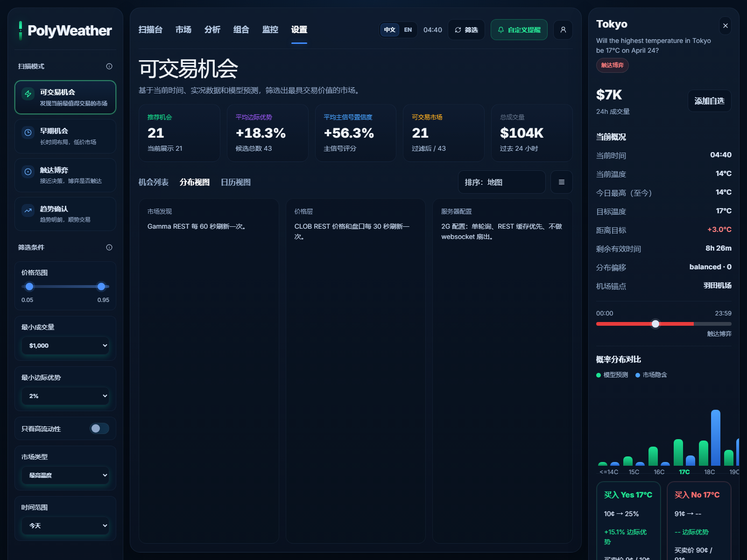Click the lightning icon in 可交易机会
This screenshot has height=560, width=747.
tap(28, 94)
